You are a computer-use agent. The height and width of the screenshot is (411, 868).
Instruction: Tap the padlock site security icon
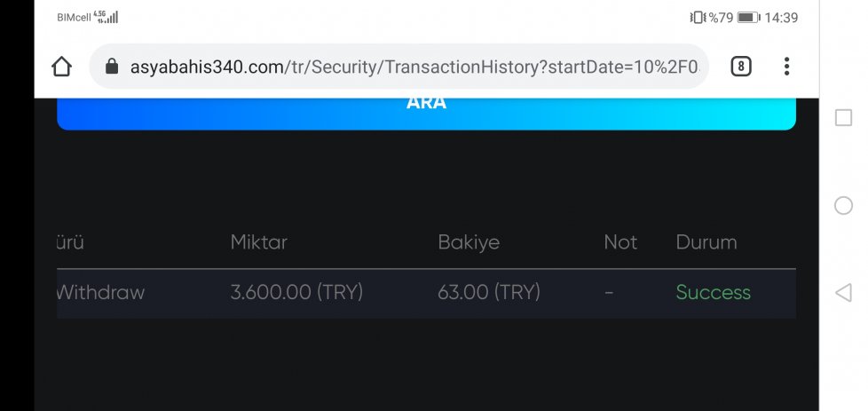tap(112, 67)
